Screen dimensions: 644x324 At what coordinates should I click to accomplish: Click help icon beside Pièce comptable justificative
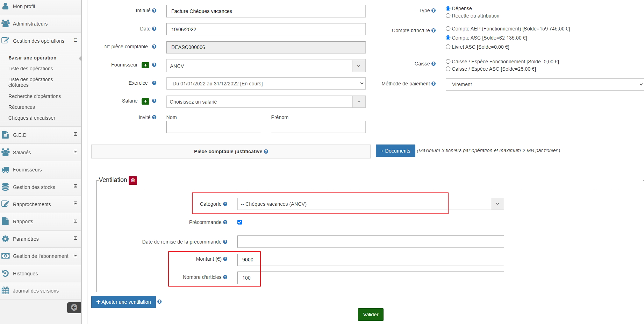[266, 152]
